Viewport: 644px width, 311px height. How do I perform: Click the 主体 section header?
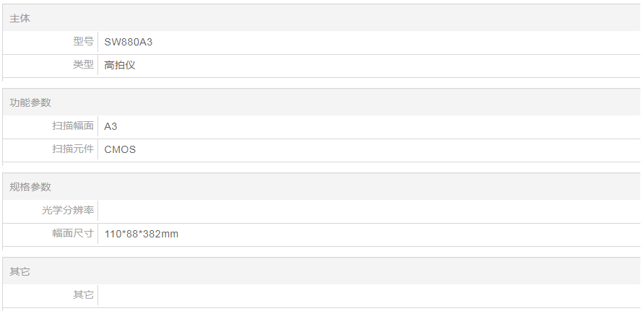(x=20, y=18)
